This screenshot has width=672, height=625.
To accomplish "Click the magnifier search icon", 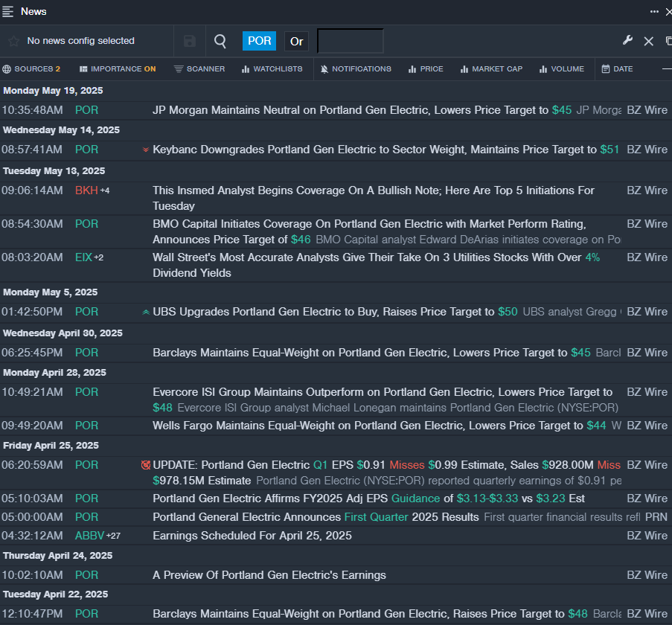I will point(220,41).
